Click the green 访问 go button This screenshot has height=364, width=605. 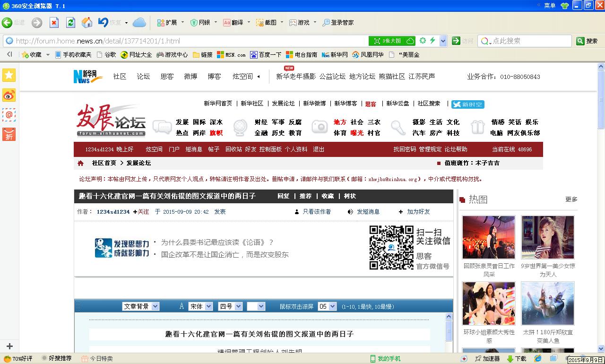pyautogui.click(x=462, y=41)
